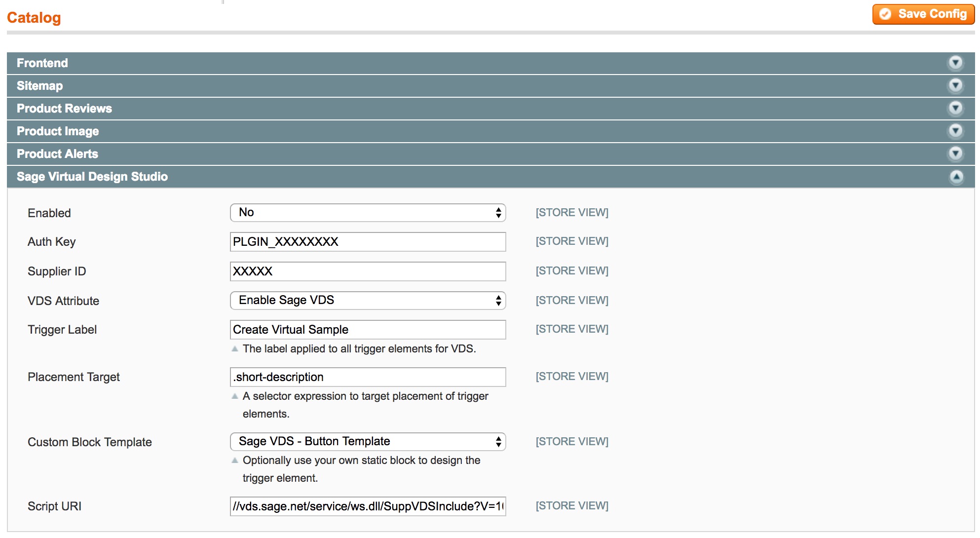Click STORE VIEW scope next to Trigger Label
This screenshot has height=538, width=980.
[572, 329]
